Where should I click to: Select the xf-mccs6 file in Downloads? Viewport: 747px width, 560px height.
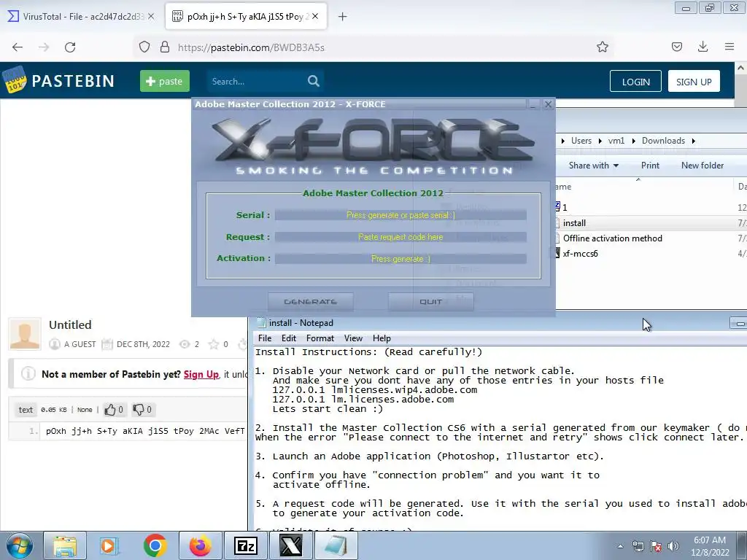580,253
